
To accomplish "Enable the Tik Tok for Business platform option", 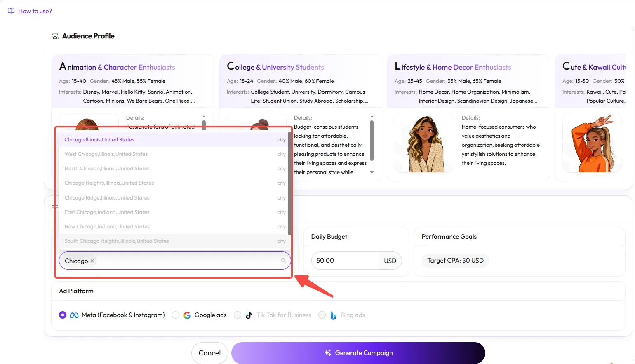I will coord(238,315).
